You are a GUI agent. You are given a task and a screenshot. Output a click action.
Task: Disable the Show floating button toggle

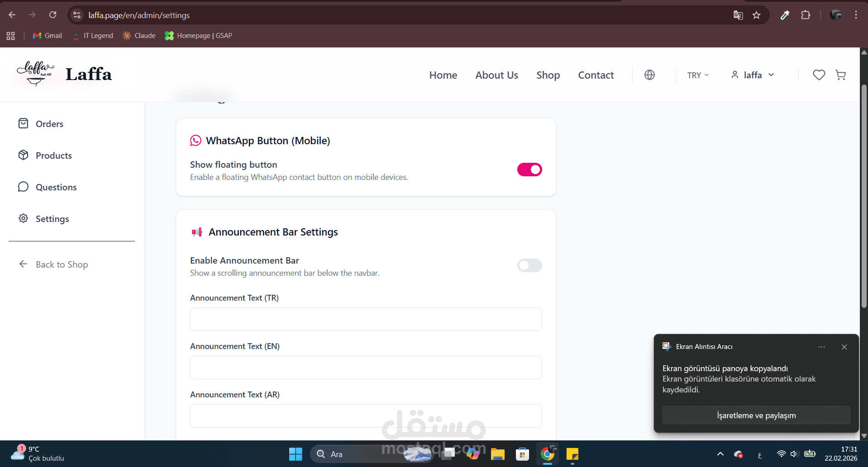(529, 170)
